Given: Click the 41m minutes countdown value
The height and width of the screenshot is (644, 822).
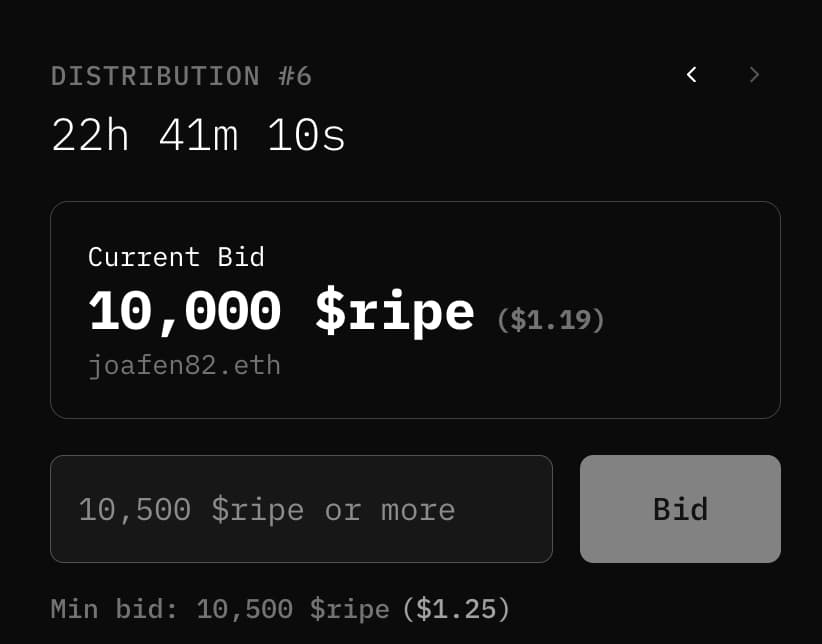Looking at the screenshot, I should click(198, 135).
